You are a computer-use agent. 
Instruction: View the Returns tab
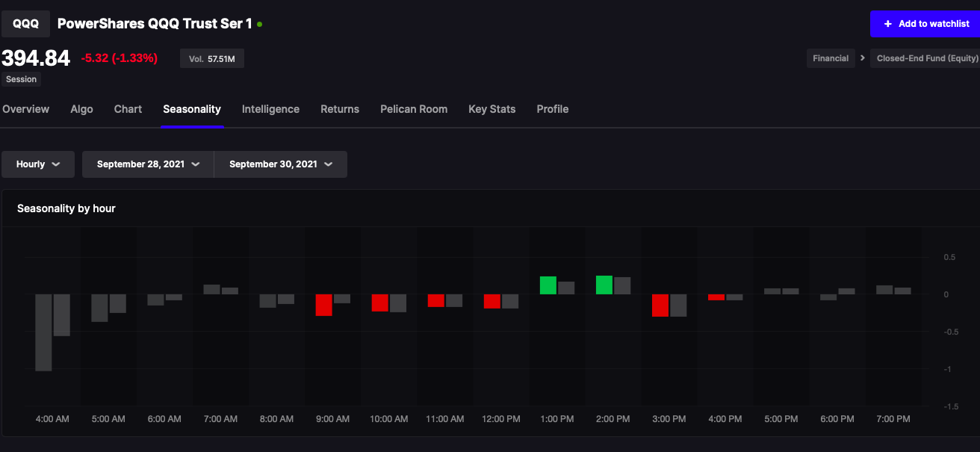pos(340,109)
